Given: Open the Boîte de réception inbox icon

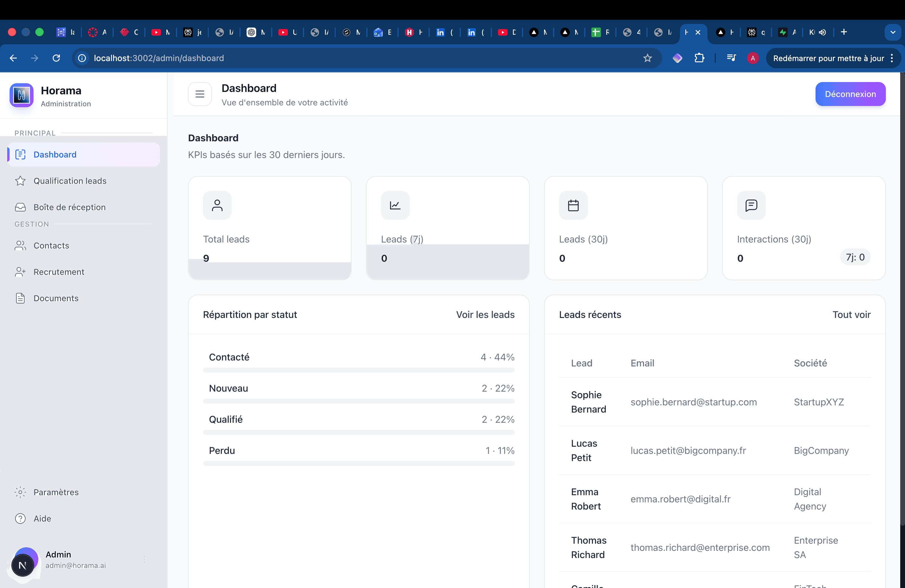Looking at the screenshot, I should [20, 207].
